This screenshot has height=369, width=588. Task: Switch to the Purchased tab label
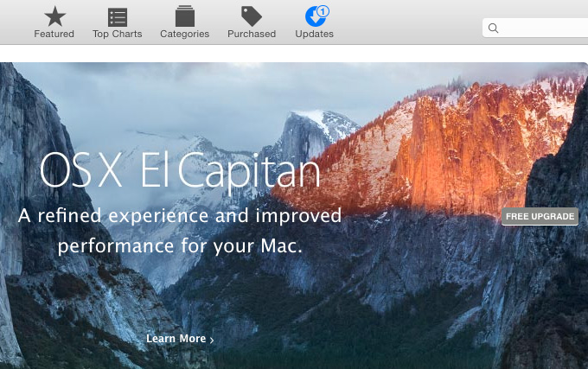click(252, 34)
